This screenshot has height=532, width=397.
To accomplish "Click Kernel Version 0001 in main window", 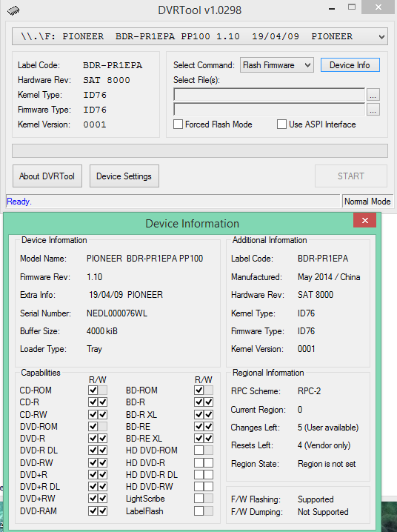I will (x=95, y=124).
